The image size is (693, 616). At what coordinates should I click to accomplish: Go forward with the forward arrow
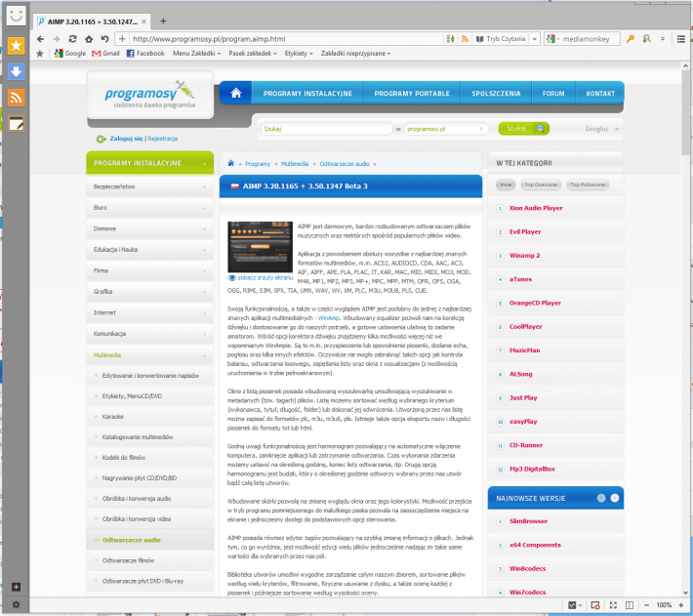[x=57, y=39]
